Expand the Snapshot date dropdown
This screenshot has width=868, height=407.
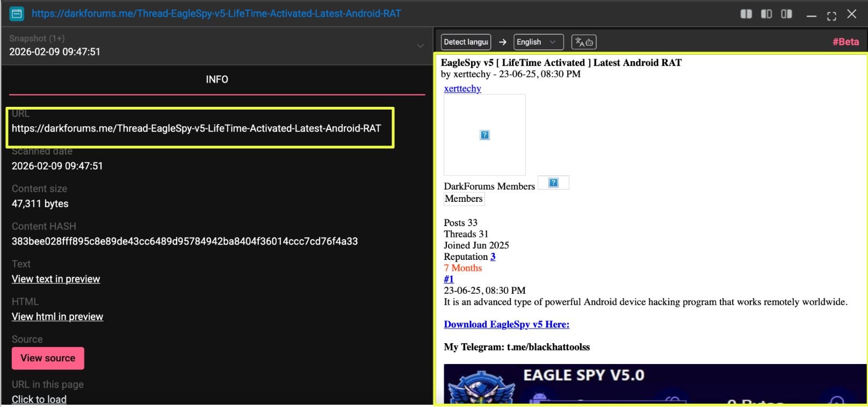(420, 46)
